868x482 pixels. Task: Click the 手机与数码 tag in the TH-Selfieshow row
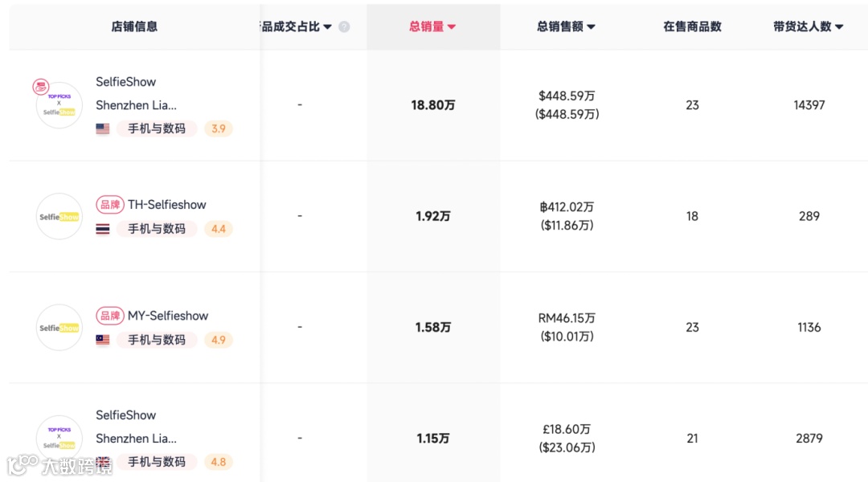click(157, 229)
